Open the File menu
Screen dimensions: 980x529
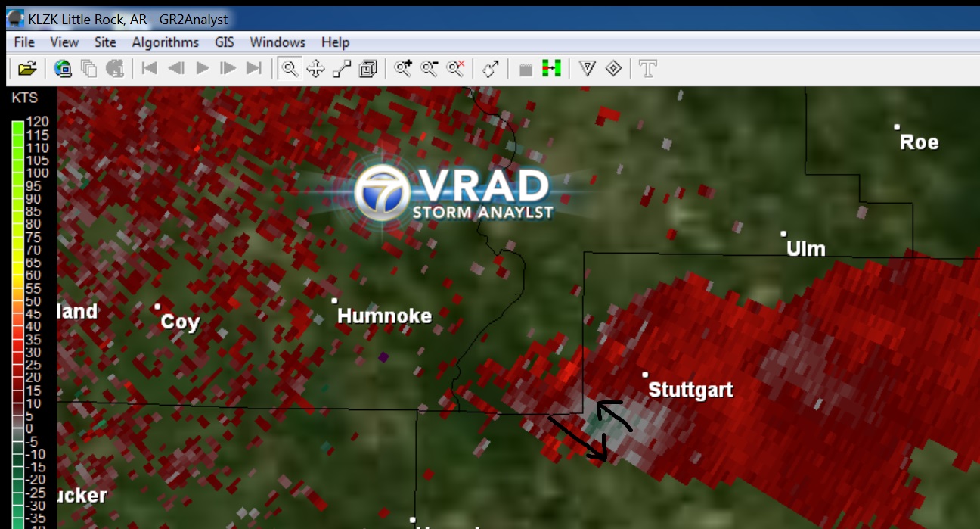coord(25,42)
